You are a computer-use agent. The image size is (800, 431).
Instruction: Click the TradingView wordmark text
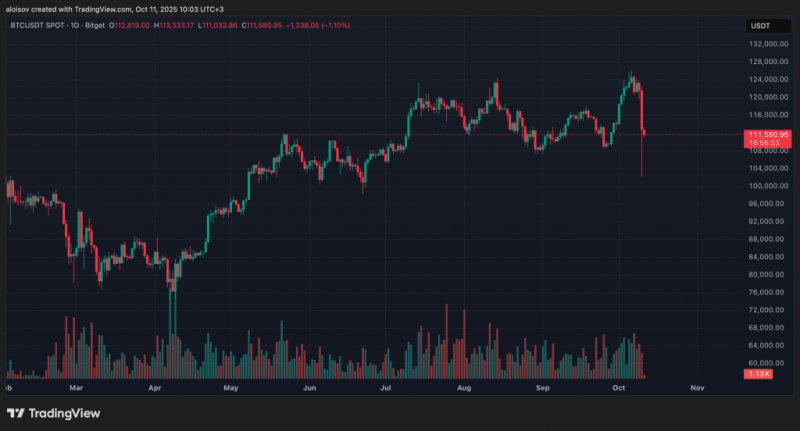[x=64, y=413]
